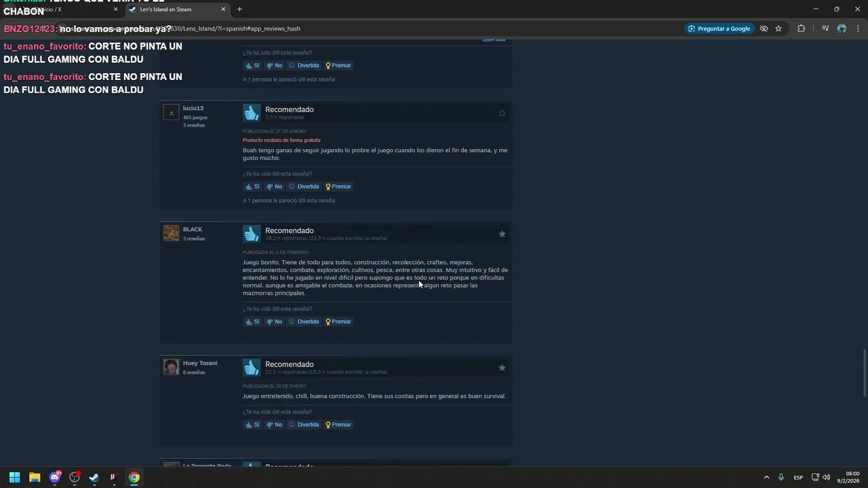868x488 pixels.
Task: Click the thumbs-up Recomendado icon on BLACK's review
Action: pyautogui.click(x=252, y=234)
